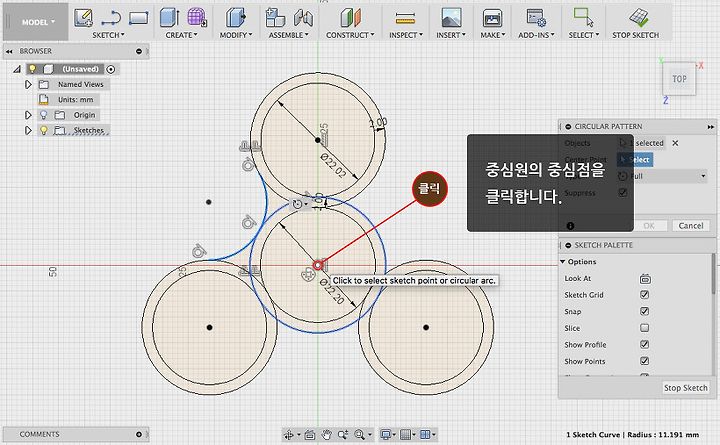Collapse the root Unsaved component node
720x445 pixels.
point(17,69)
